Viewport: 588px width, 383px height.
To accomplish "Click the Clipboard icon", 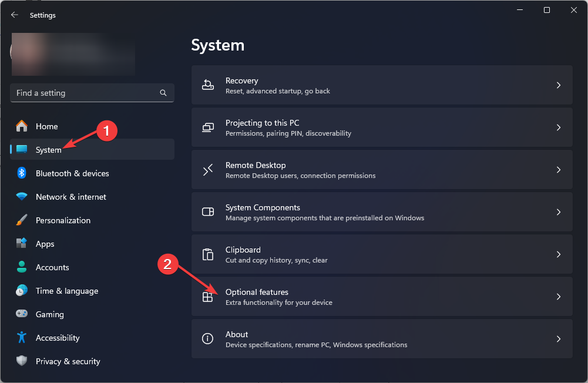I will click(x=208, y=254).
